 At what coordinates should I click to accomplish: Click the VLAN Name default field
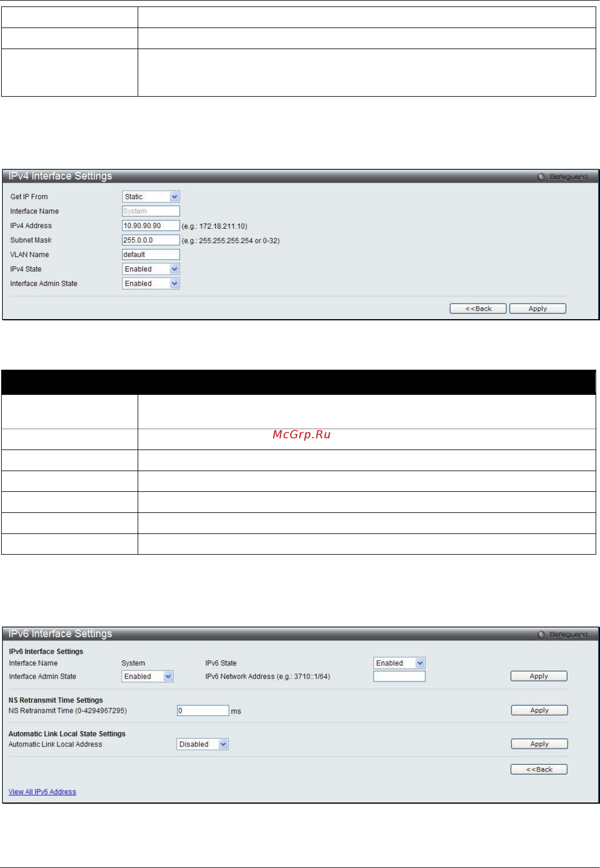pyautogui.click(x=151, y=255)
